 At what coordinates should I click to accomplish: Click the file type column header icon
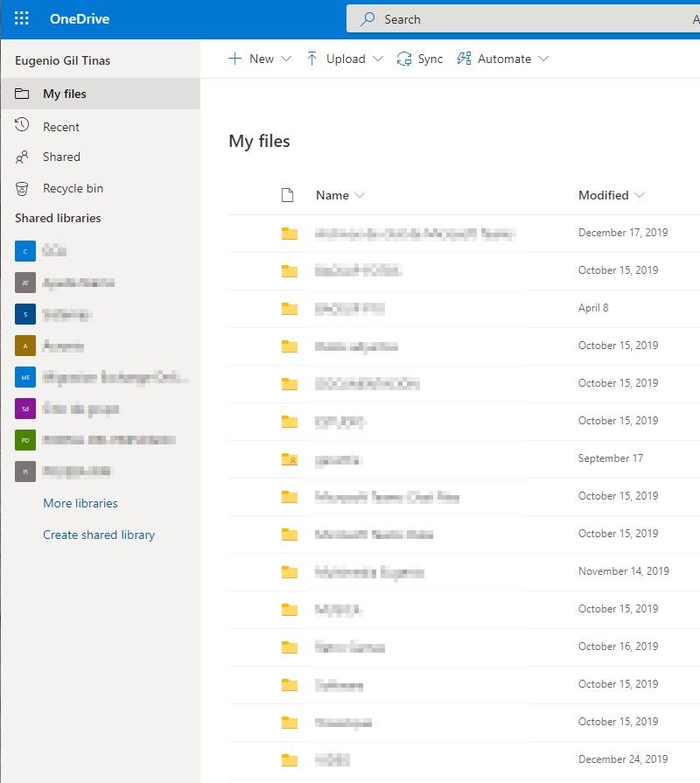coord(287,194)
